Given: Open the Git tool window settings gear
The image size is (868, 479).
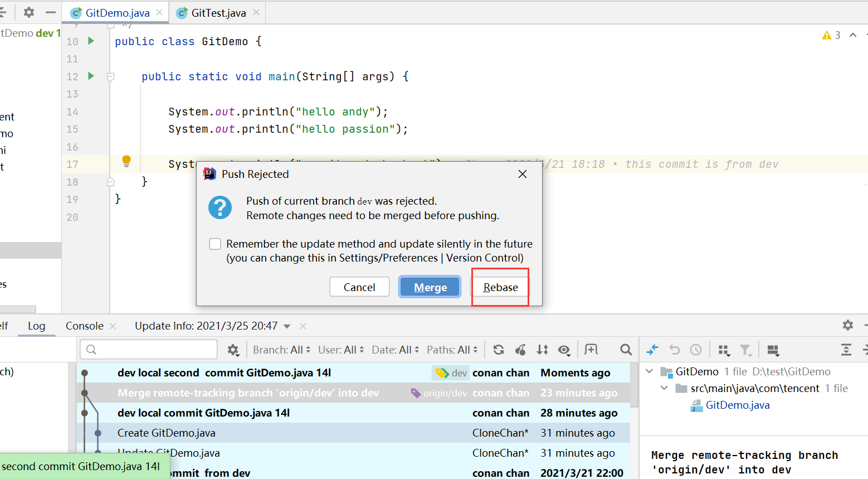Looking at the screenshot, I should coord(848,325).
